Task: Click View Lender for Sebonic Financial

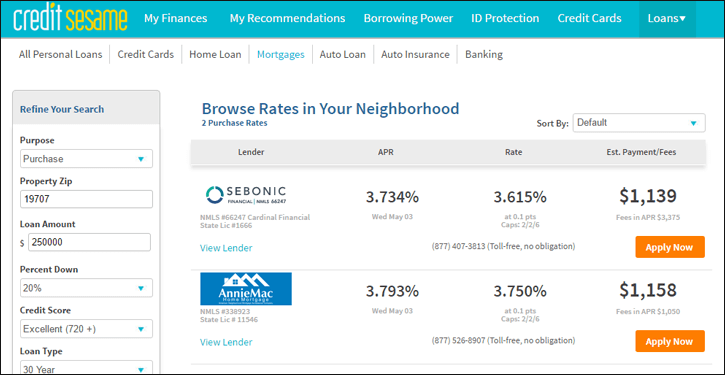Action: (226, 248)
